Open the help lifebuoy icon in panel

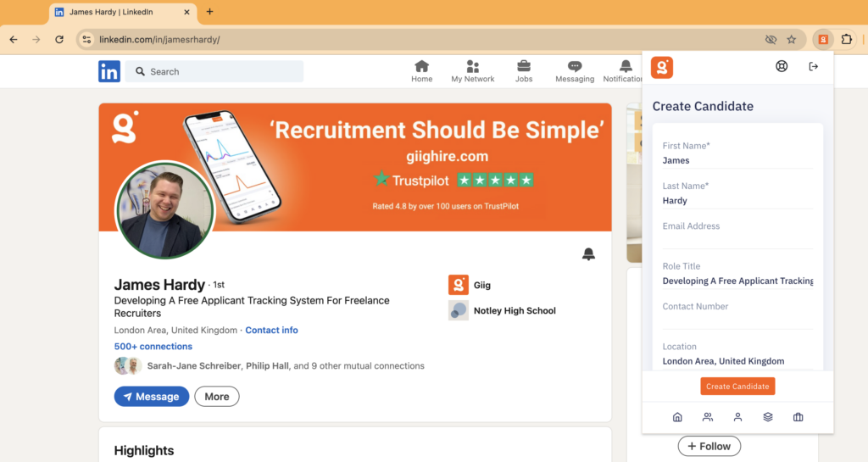[x=781, y=66]
